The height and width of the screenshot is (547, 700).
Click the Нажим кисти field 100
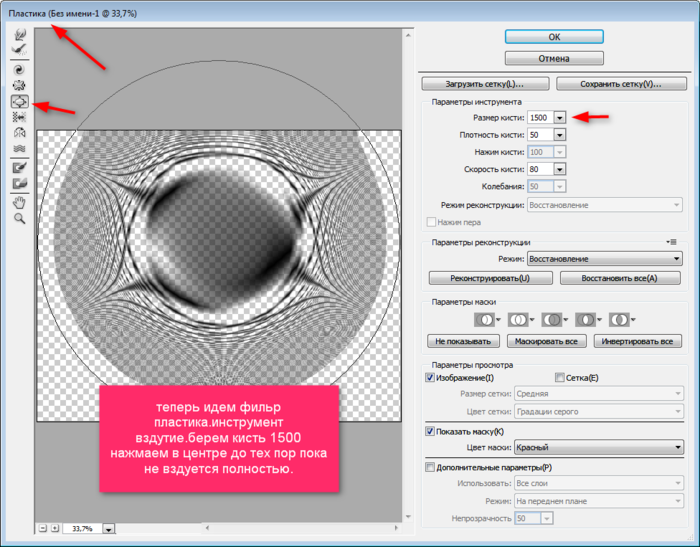tap(541, 152)
